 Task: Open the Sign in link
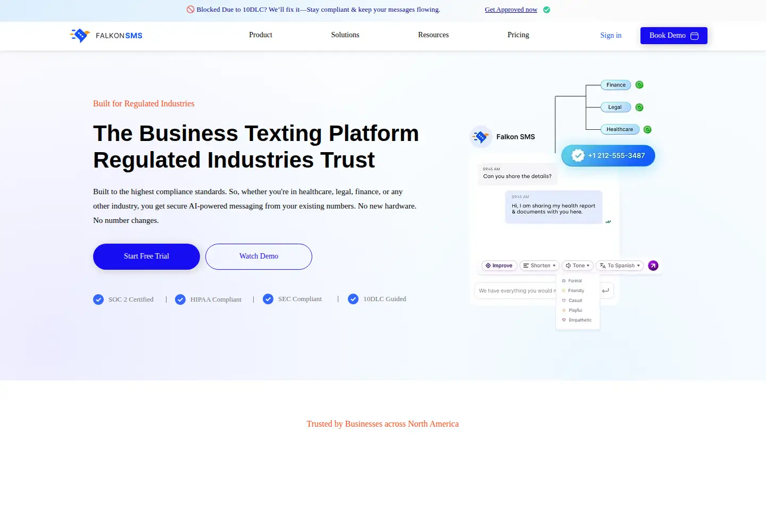[x=611, y=36]
